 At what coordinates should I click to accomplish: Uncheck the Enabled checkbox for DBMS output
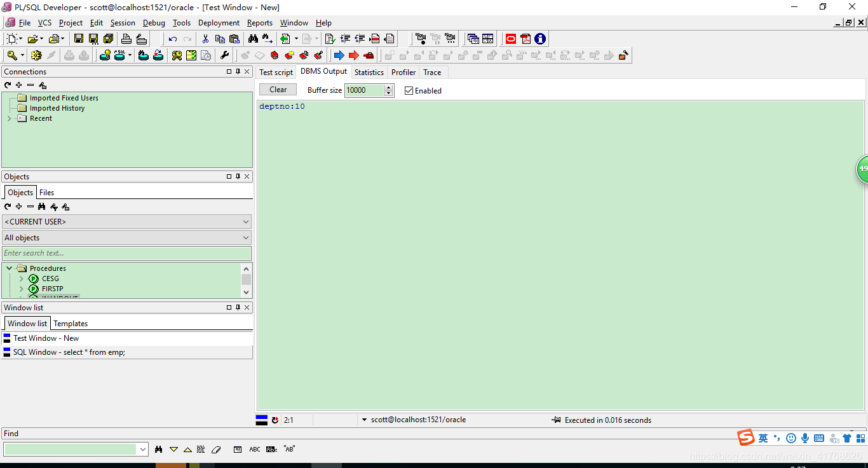click(x=409, y=91)
